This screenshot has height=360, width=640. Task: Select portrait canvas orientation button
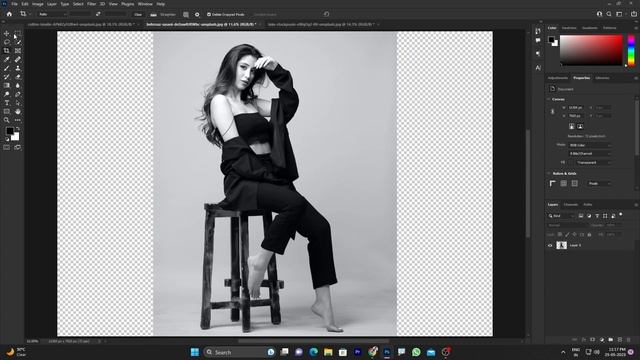click(571, 127)
